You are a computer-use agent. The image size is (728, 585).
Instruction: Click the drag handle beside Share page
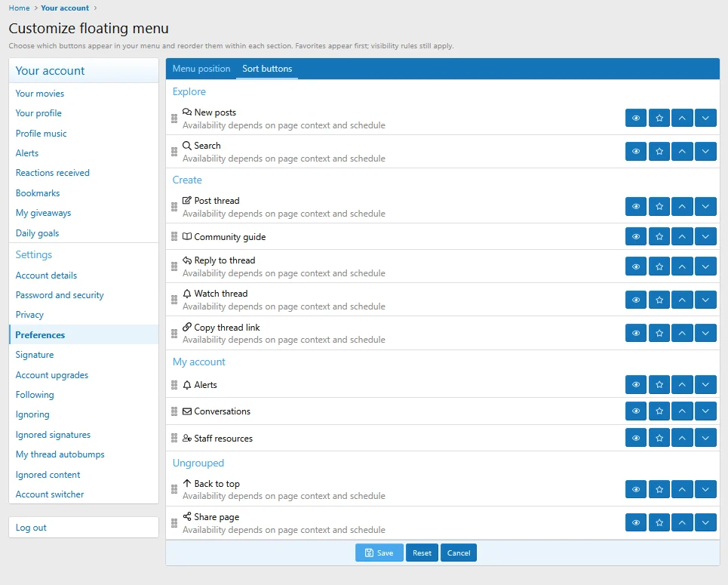tap(174, 523)
